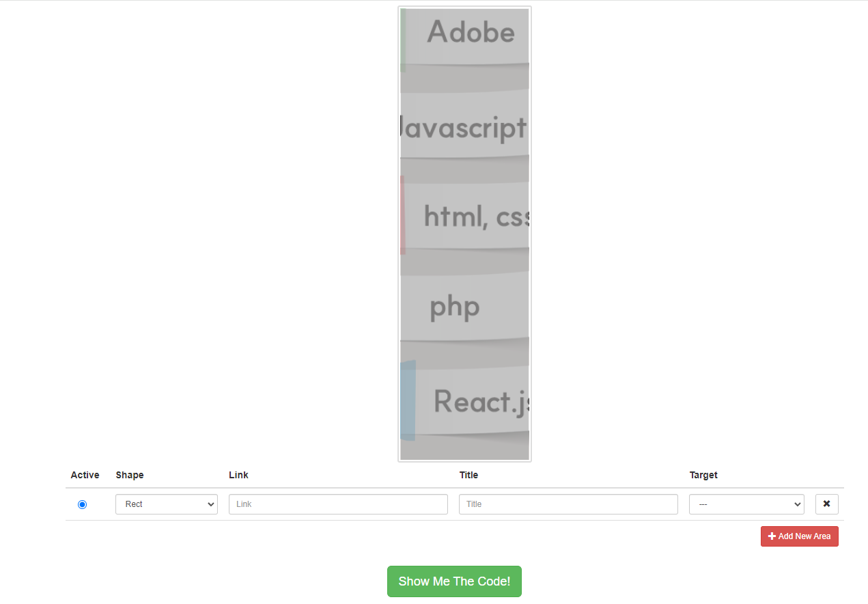This screenshot has height=604, width=868.
Task: Click the Link column header
Action: click(x=238, y=475)
